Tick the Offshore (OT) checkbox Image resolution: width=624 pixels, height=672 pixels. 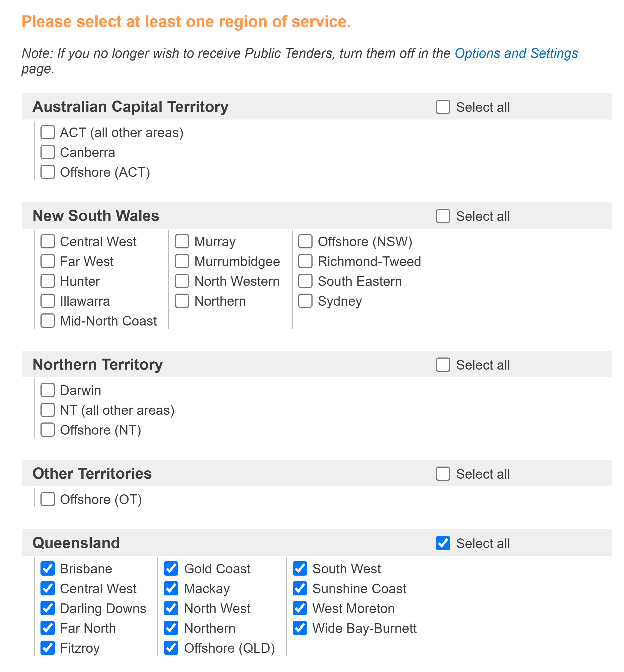tap(48, 499)
